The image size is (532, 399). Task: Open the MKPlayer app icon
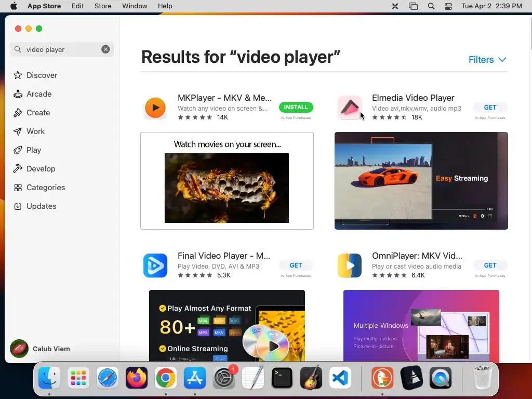click(155, 108)
